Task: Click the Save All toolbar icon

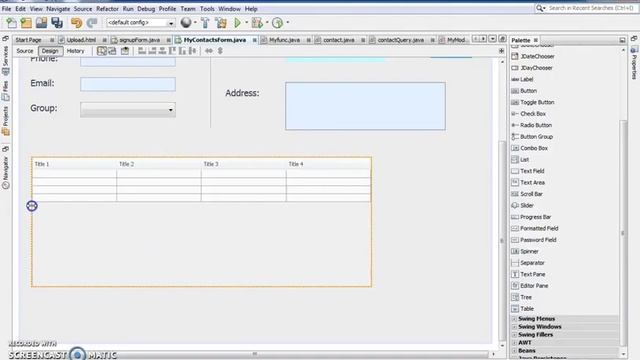Action: click(57, 23)
